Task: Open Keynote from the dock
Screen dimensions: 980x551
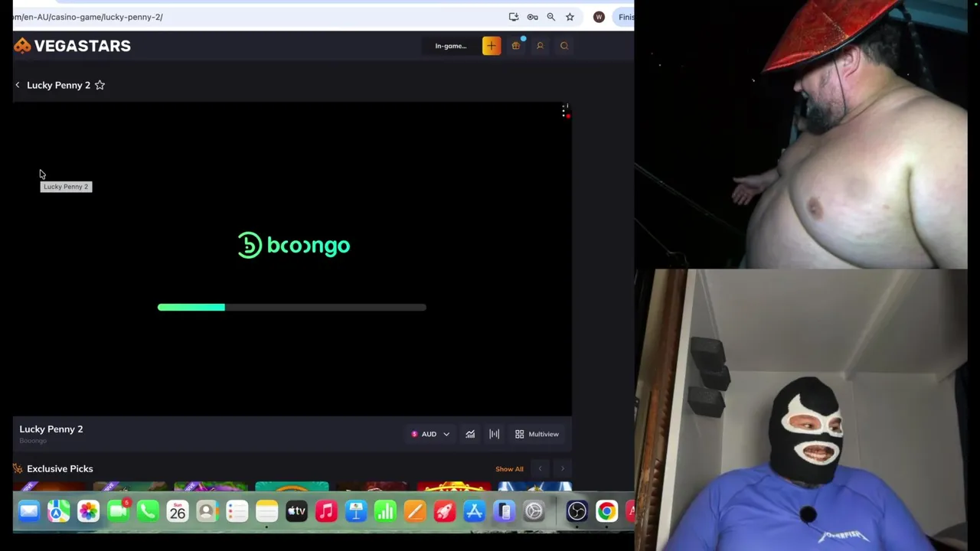Action: tap(356, 510)
